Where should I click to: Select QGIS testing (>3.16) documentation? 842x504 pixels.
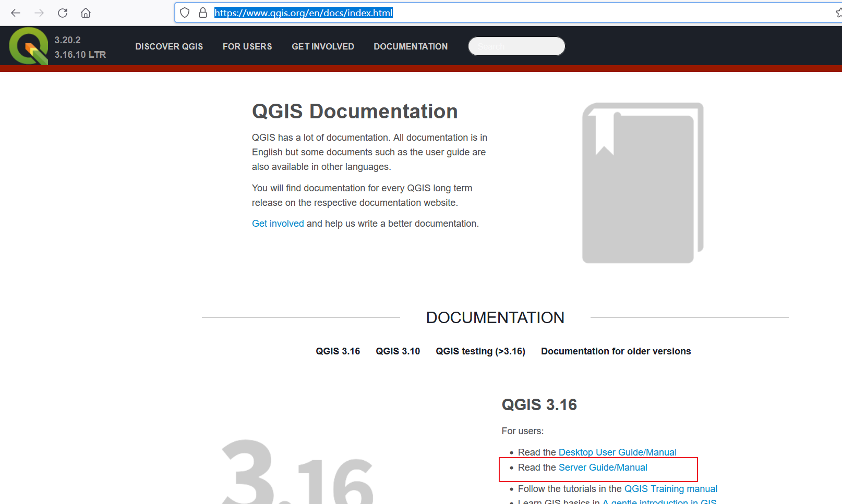click(480, 351)
